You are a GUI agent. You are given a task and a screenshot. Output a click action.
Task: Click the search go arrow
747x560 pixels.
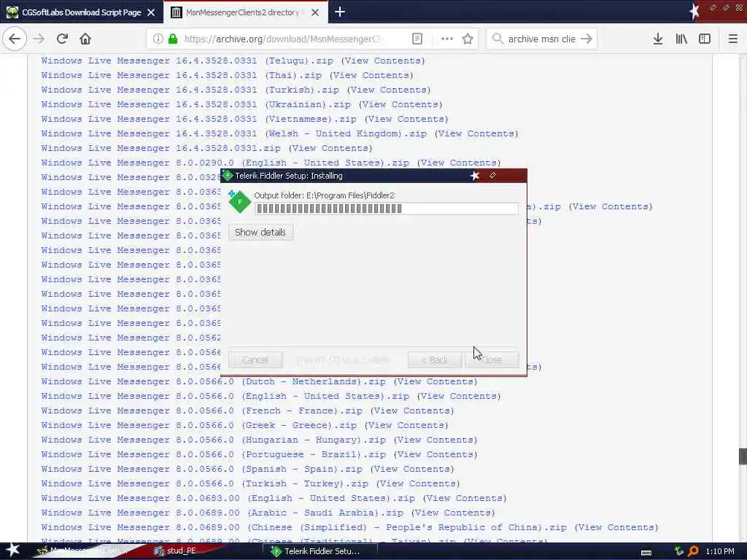(x=587, y=39)
